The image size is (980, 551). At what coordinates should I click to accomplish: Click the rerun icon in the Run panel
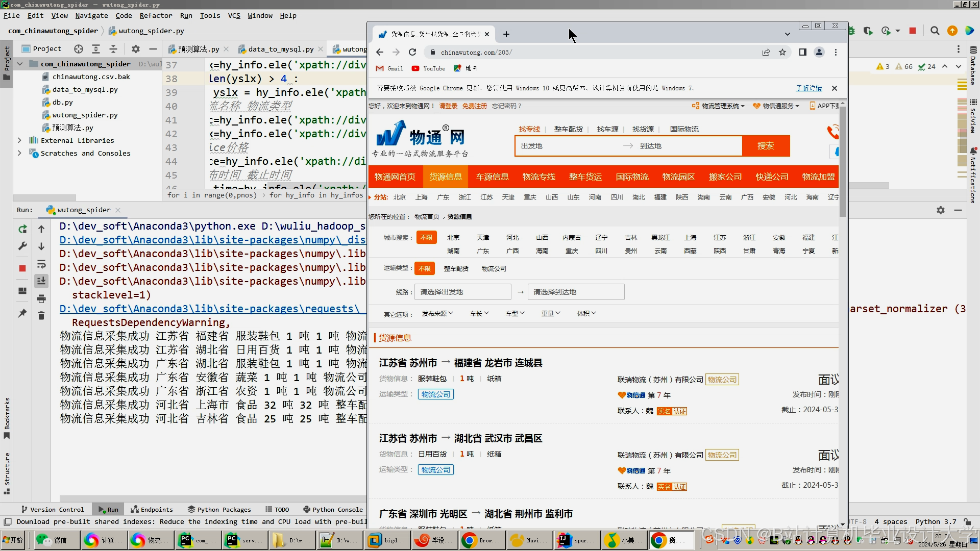click(x=22, y=229)
